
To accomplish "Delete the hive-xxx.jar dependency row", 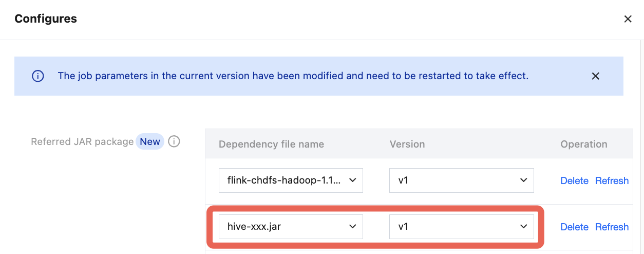I will 574,227.
